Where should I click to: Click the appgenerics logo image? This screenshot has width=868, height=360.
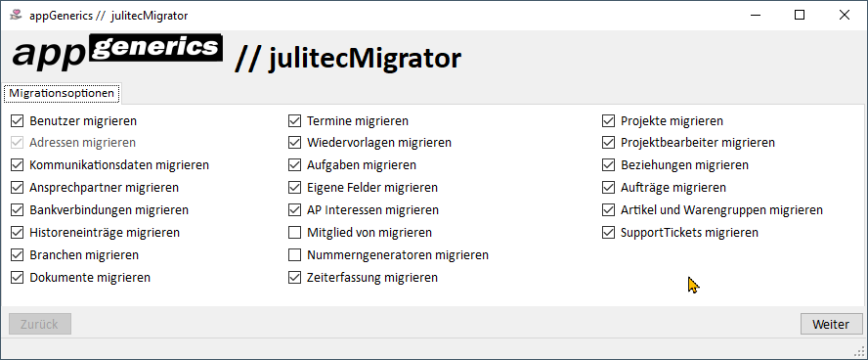[117, 53]
